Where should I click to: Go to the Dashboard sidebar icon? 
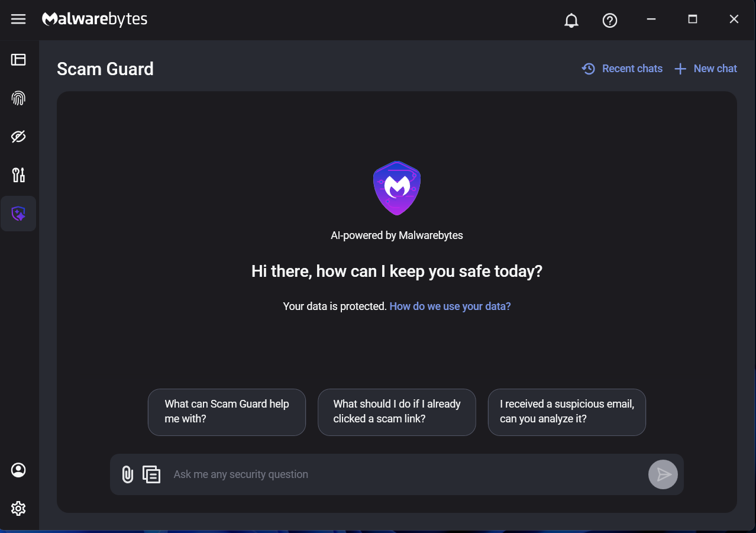pos(18,59)
